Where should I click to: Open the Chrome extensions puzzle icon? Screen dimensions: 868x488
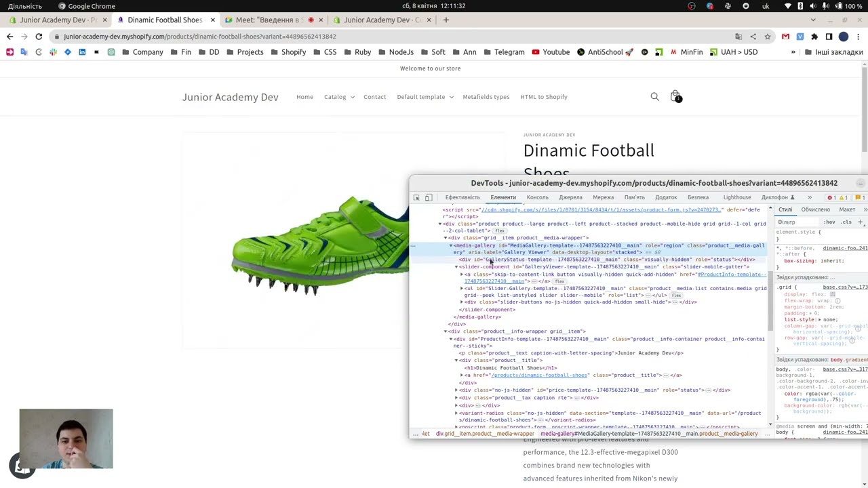tap(814, 37)
